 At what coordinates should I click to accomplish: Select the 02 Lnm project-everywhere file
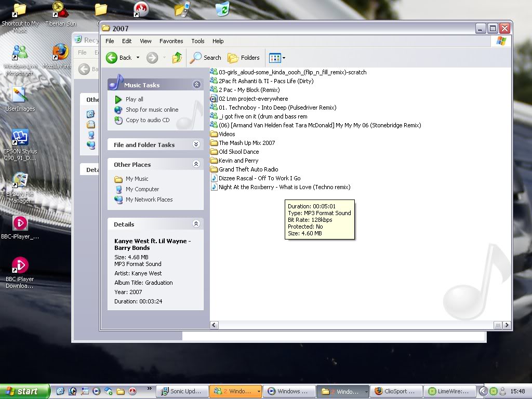pyautogui.click(x=253, y=99)
